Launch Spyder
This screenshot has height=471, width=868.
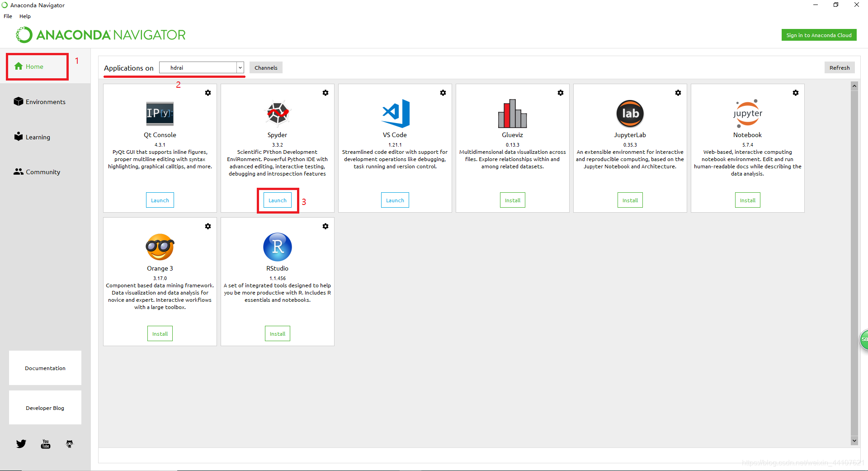click(x=278, y=200)
